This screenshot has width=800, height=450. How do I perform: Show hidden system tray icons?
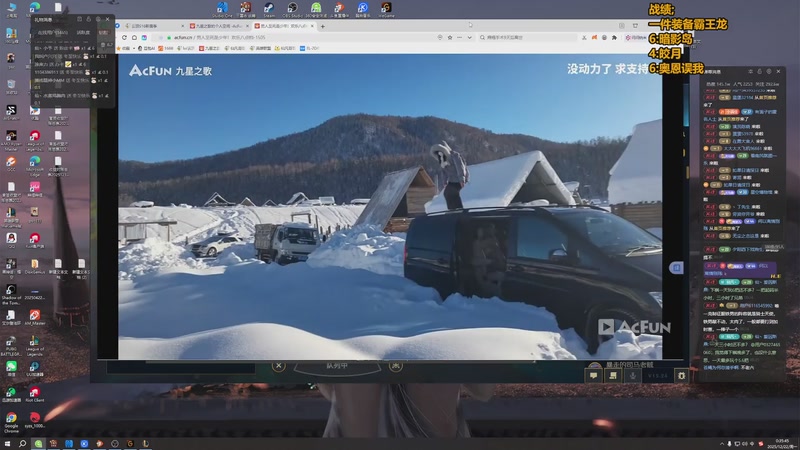pyautogui.click(x=721, y=444)
